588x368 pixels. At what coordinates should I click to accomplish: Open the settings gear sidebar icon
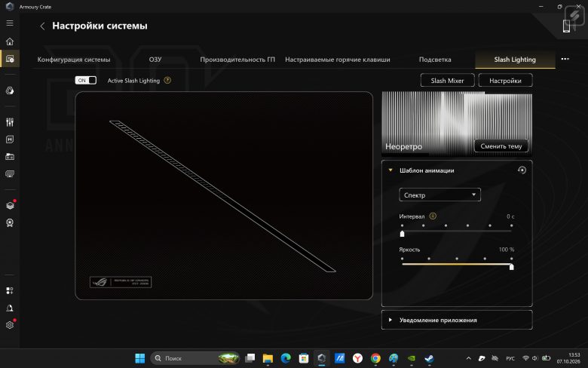[x=10, y=325]
